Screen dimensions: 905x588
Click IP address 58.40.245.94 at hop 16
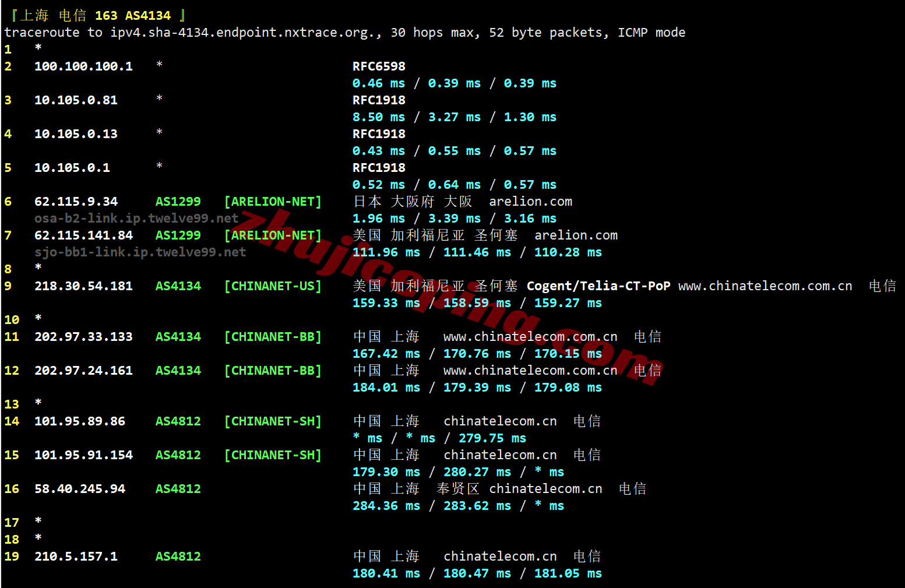pyautogui.click(x=80, y=489)
